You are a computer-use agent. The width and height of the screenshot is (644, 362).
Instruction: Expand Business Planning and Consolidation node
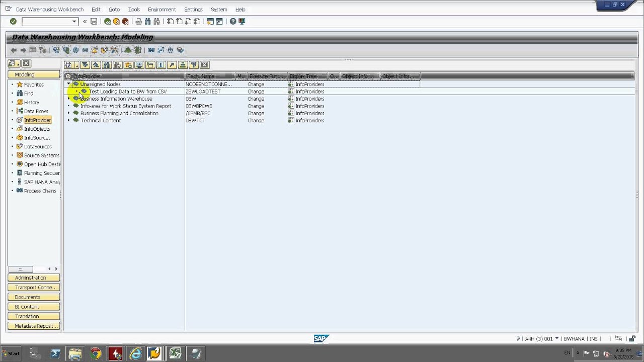click(69, 114)
